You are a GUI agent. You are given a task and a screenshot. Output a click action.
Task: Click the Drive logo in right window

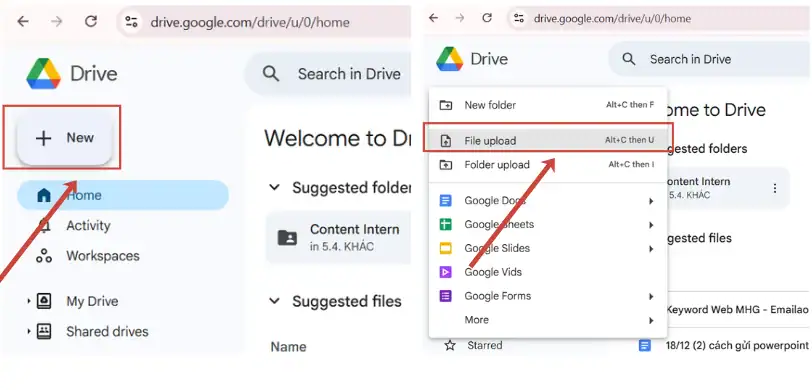tap(450, 59)
